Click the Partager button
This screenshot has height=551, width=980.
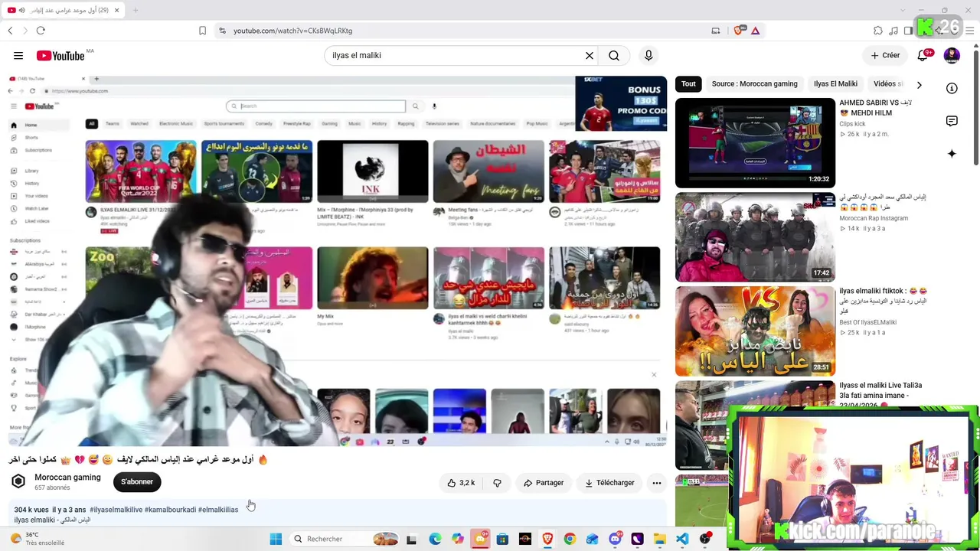coord(544,483)
